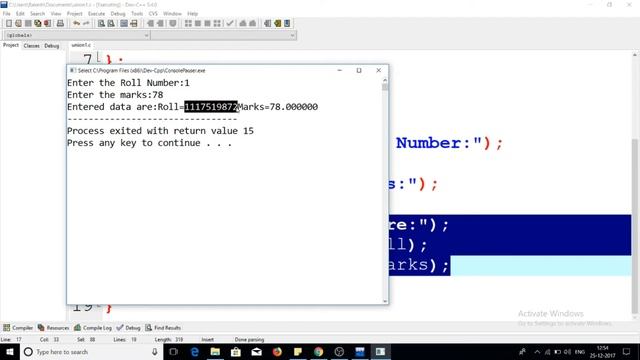Click the Print toolbar icon
Viewport: 640px width, 360px height.
(x=60, y=24)
